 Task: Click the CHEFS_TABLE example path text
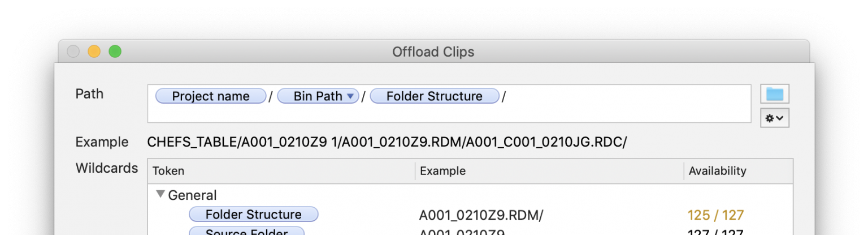point(387,142)
